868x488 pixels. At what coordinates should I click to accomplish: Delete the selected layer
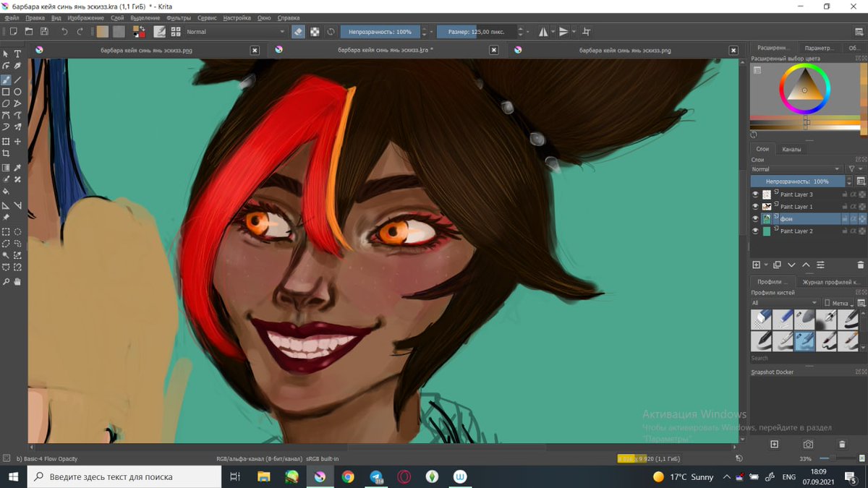(861, 265)
